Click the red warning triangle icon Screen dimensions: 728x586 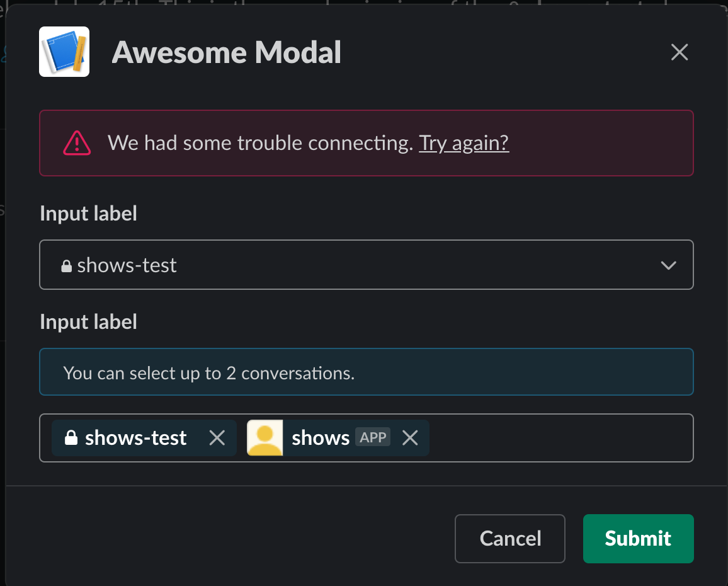point(77,143)
